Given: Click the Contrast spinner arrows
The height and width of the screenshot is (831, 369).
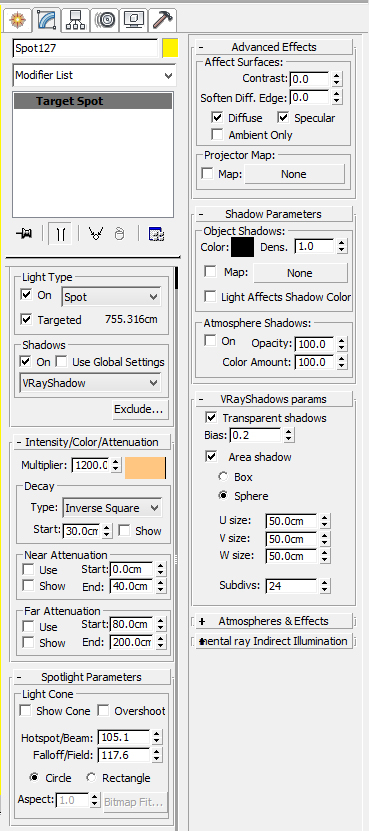Looking at the screenshot, I should click(x=337, y=79).
